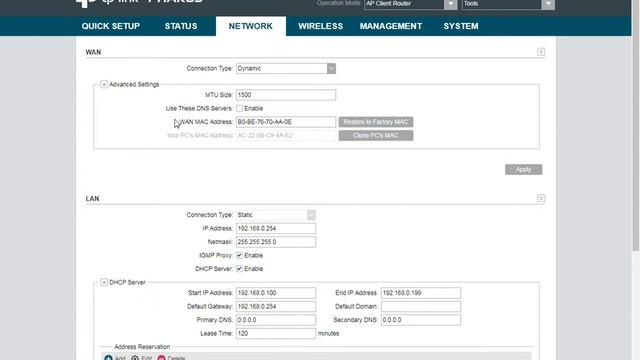Click the Lease Time field
The width and height of the screenshot is (640, 360).
(x=276, y=333)
